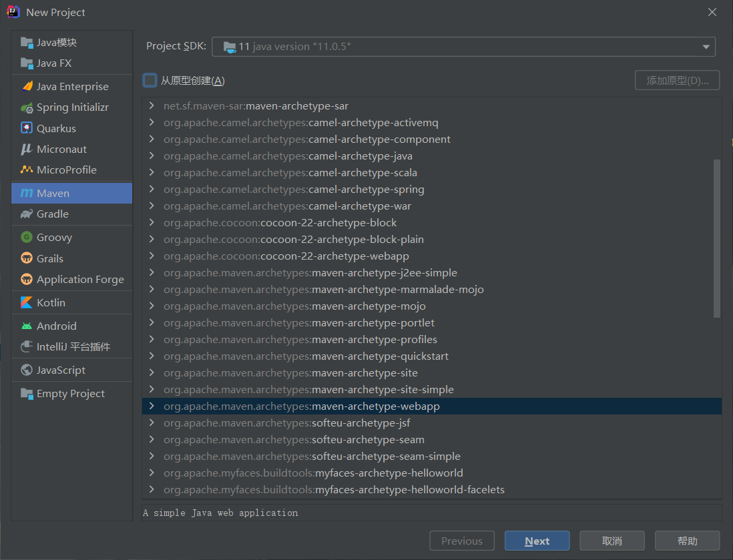Click the Next button
Image resolution: width=733 pixels, height=560 pixels.
coord(537,541)
